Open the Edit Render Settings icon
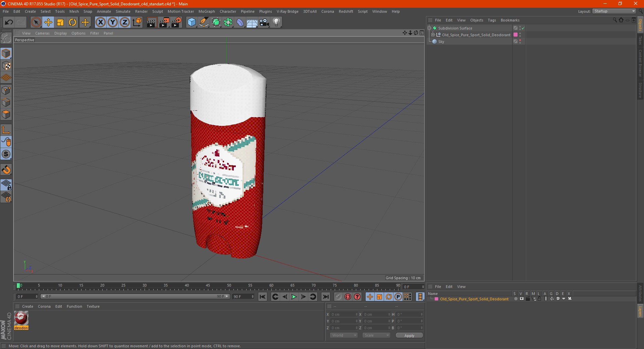The width and height of the screenshot is (644, 349). (x=176, y=22)
